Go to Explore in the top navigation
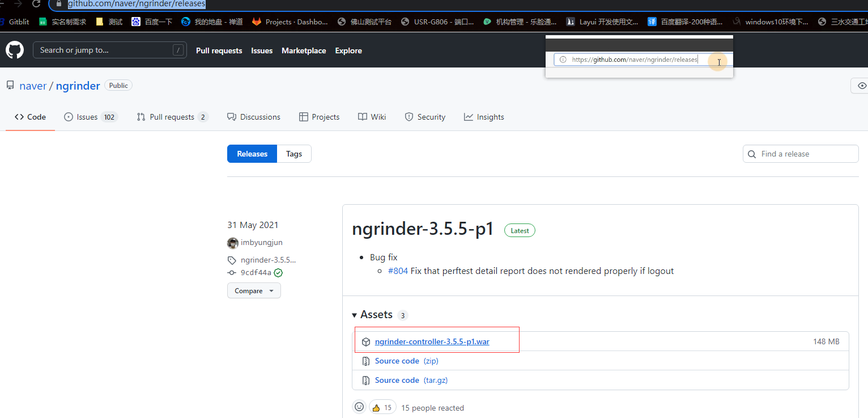Screen dimensions: 868x418 click(348, 50)
